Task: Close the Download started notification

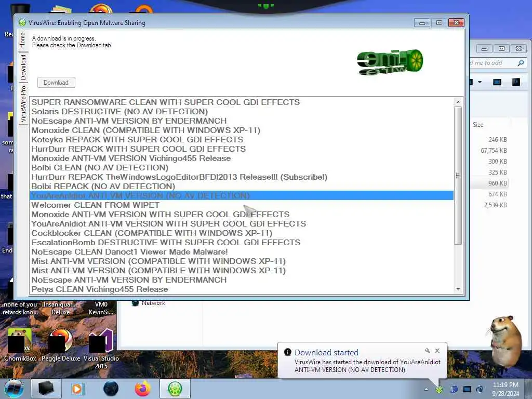Action: (437, 351)
